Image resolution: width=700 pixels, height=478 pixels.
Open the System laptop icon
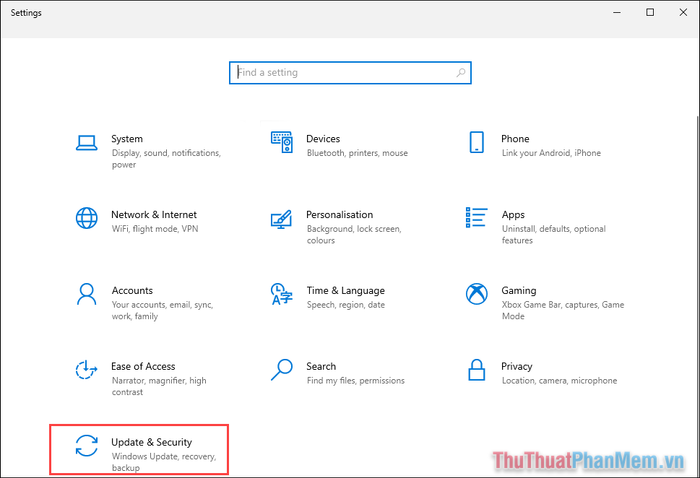click(x=87, y=143)
